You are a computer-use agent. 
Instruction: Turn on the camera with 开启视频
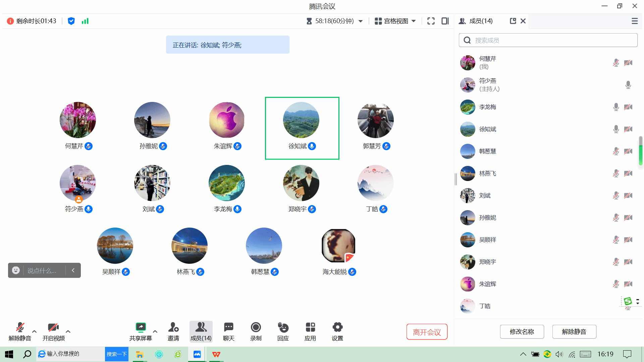(x=53, y=327)
